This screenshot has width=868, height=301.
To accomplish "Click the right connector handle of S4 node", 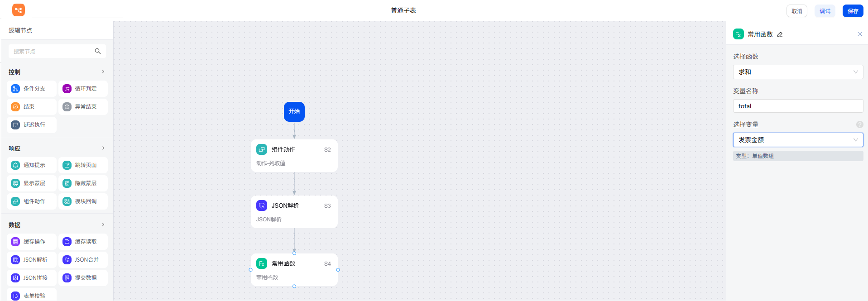I will [x=338, y=270].
